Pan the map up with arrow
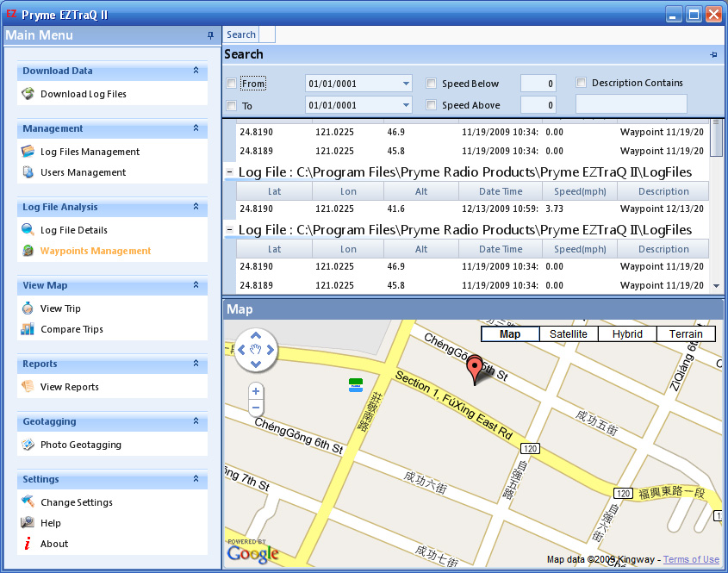The image size is (728, 573). 256,335
